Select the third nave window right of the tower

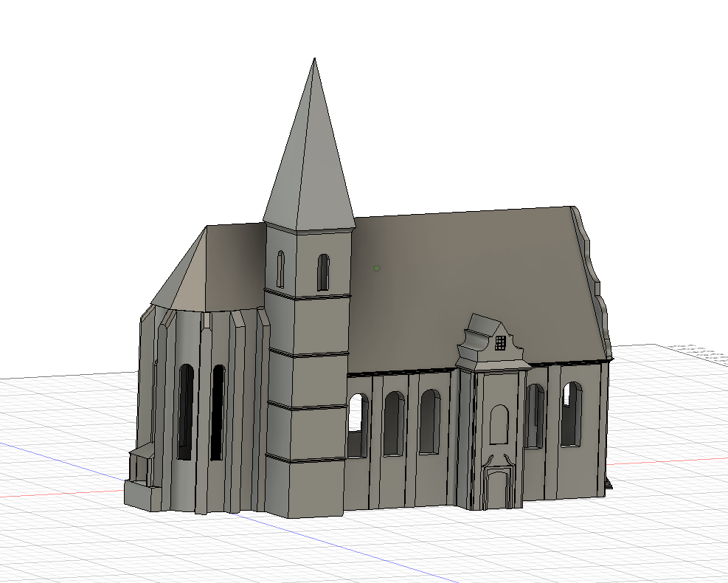(429, 421)
